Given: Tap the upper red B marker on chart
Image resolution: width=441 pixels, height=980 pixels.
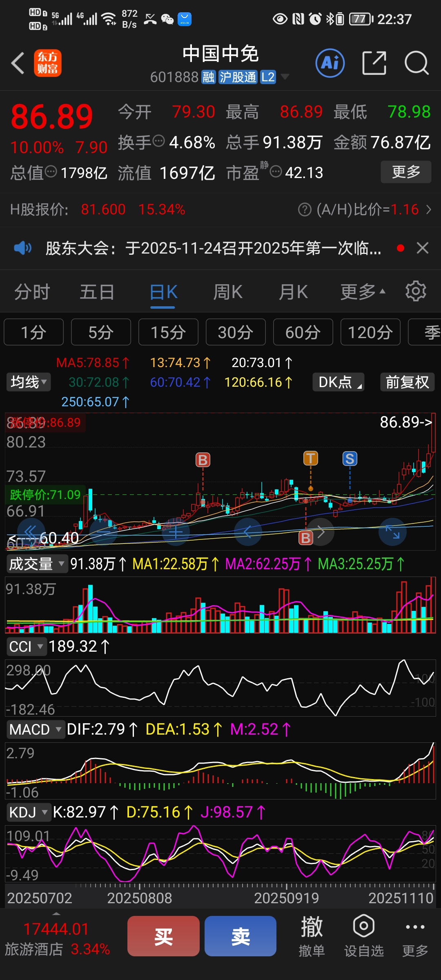Looking at the screenshot, I should coord(203,460).
